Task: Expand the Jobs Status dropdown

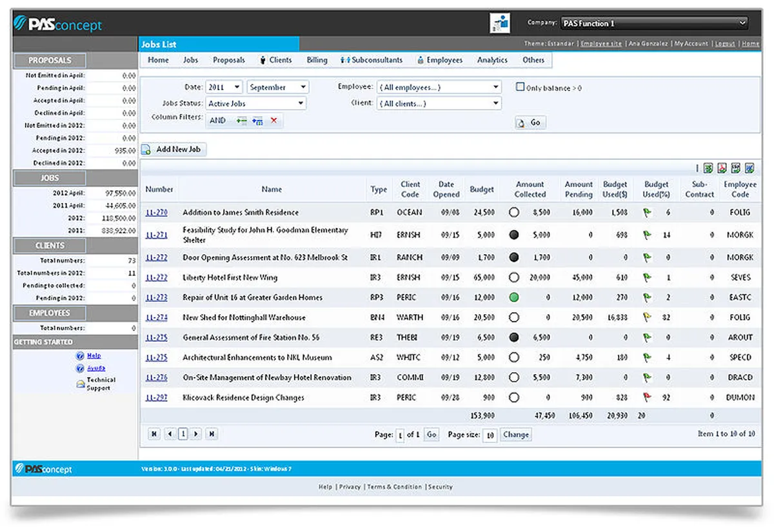Action: tap(256, 103)
